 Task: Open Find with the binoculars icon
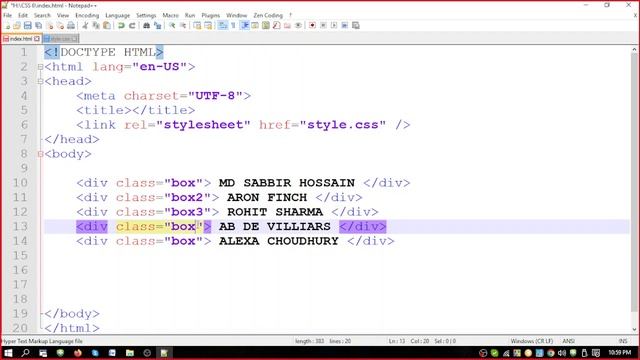(x=147, y=25)
